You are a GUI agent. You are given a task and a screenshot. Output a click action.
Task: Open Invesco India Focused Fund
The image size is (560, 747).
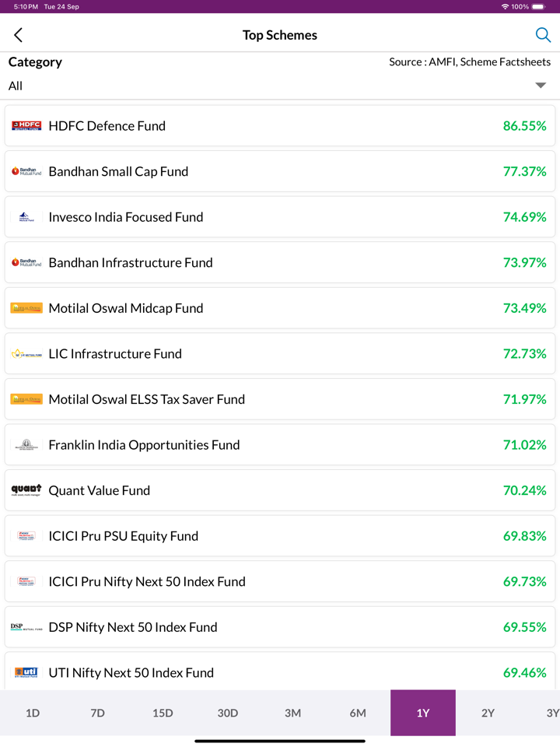pyautogui.click(x=126, y=217)
